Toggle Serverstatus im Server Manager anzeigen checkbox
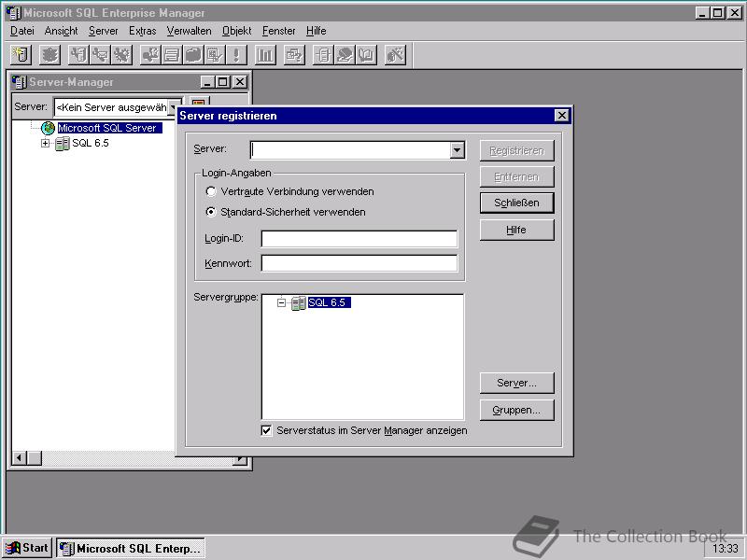 pyautogui.click(x=267, y=430)
